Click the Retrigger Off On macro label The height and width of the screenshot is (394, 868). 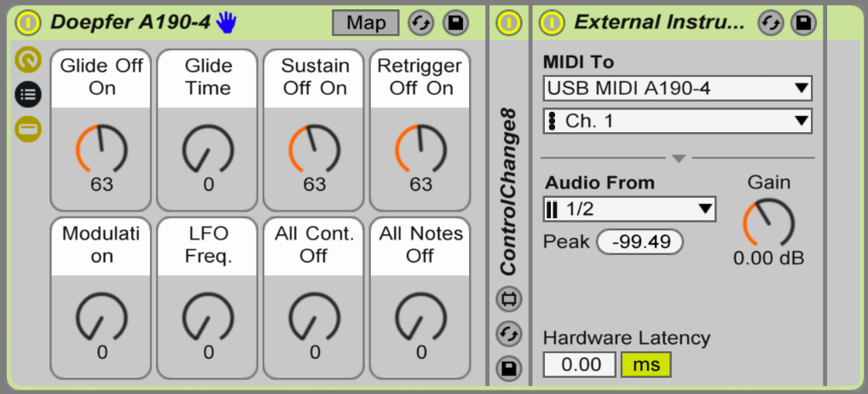(420, 77)
